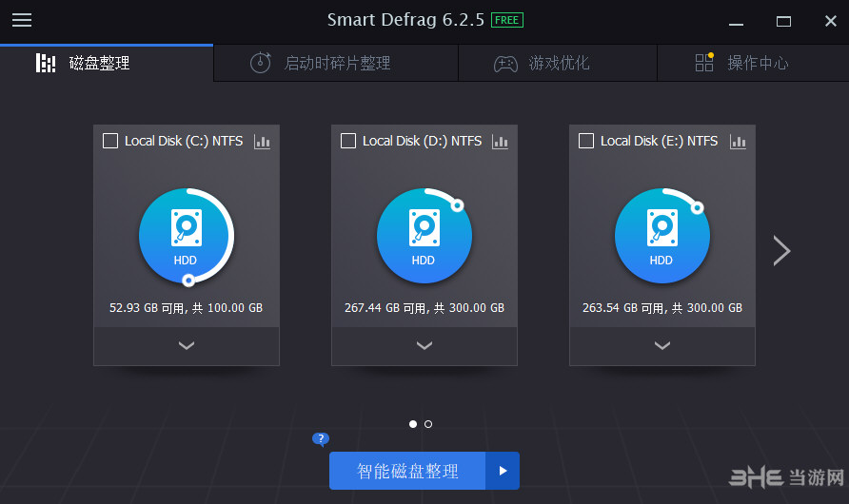
Task: Open the dropdown arrow beside 智能磁盘整理
Action: coord(503,471)
